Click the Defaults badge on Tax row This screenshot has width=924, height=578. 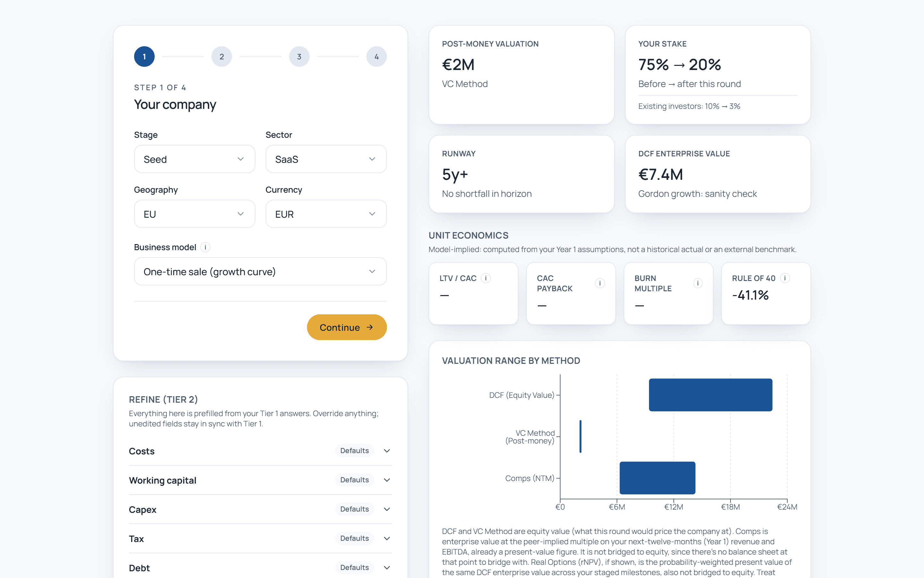pos(354,538)
